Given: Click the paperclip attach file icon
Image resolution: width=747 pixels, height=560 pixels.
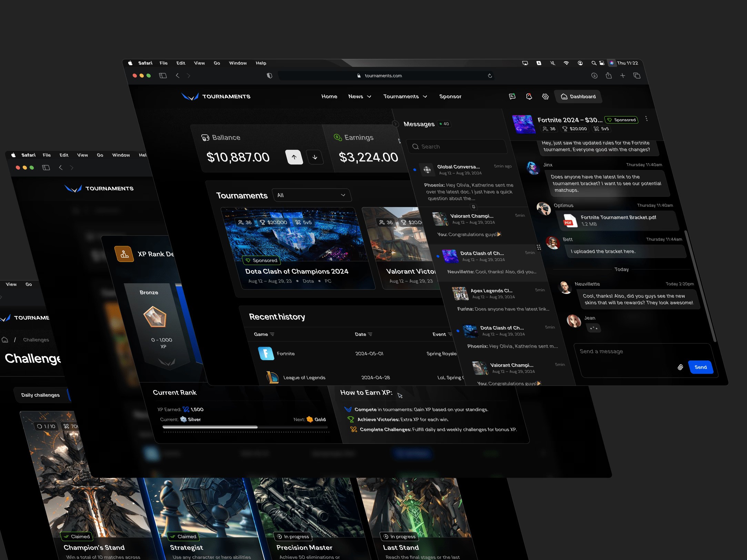Looking at the screenshot, I should (x=680, y=367).
